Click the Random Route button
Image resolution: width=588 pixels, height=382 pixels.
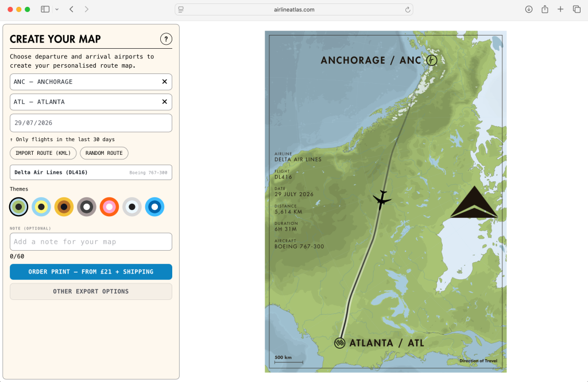105,153
